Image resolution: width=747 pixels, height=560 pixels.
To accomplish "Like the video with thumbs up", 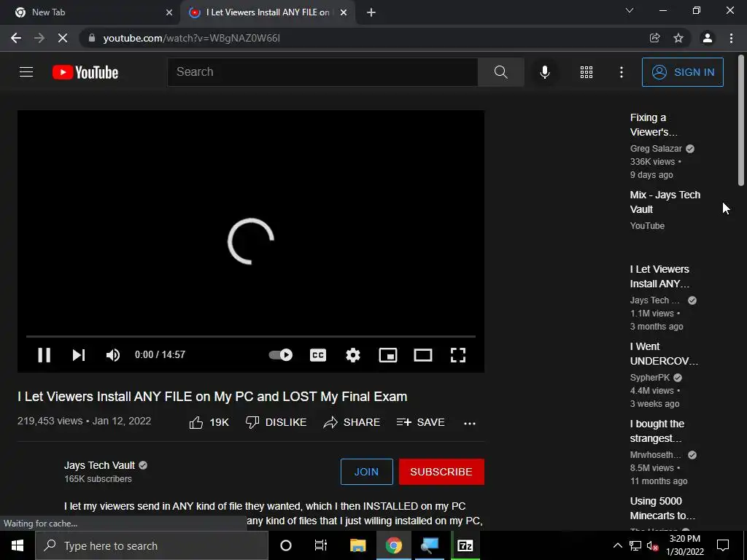I will (x=209, y=422).
